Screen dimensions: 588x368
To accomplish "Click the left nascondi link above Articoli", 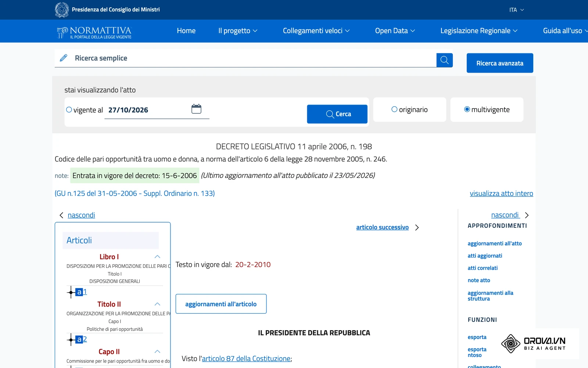I will pyautogui.click(x=81, y=215).
